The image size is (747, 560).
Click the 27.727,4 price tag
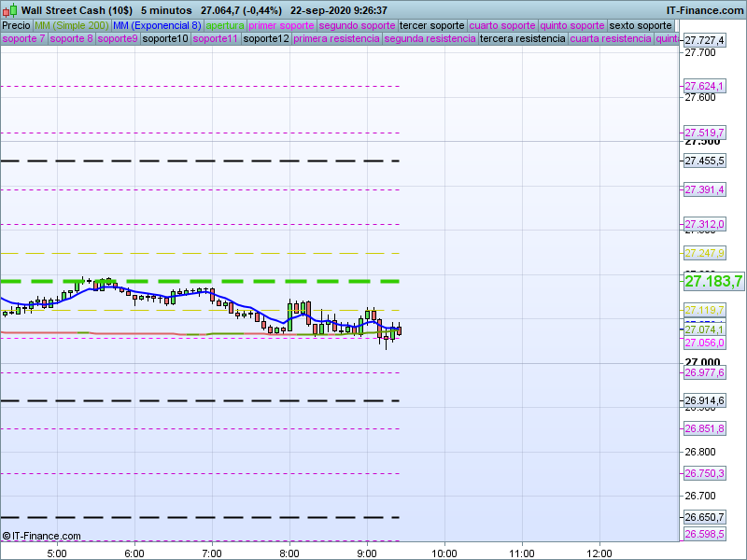coord(704,40)
